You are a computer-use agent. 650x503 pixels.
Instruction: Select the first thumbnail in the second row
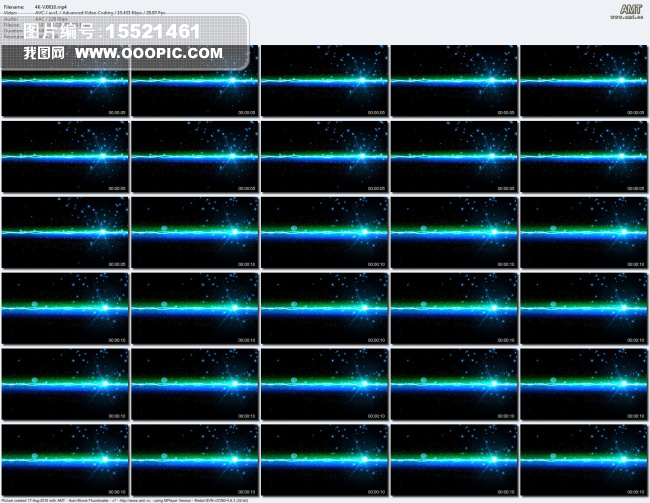(66, 156)
